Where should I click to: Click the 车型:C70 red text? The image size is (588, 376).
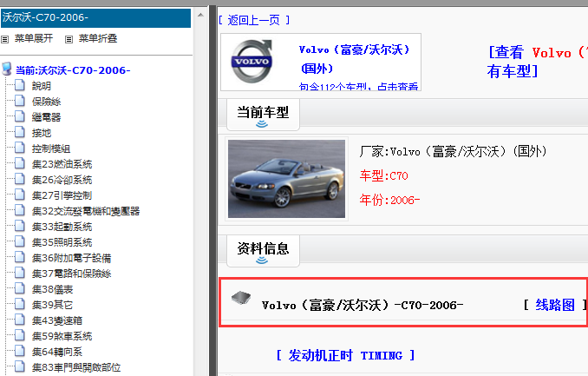tap(383, 175)
